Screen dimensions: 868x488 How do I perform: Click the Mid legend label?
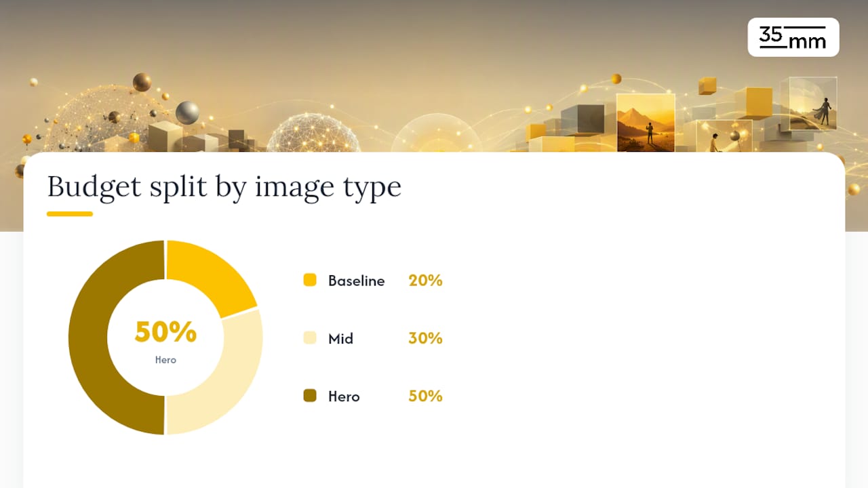(340, 338)
